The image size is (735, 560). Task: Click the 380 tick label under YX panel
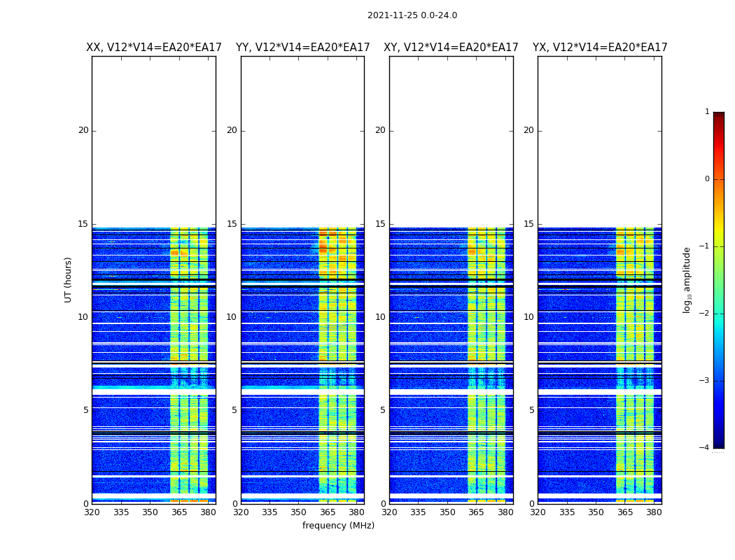tap(653, 512)
